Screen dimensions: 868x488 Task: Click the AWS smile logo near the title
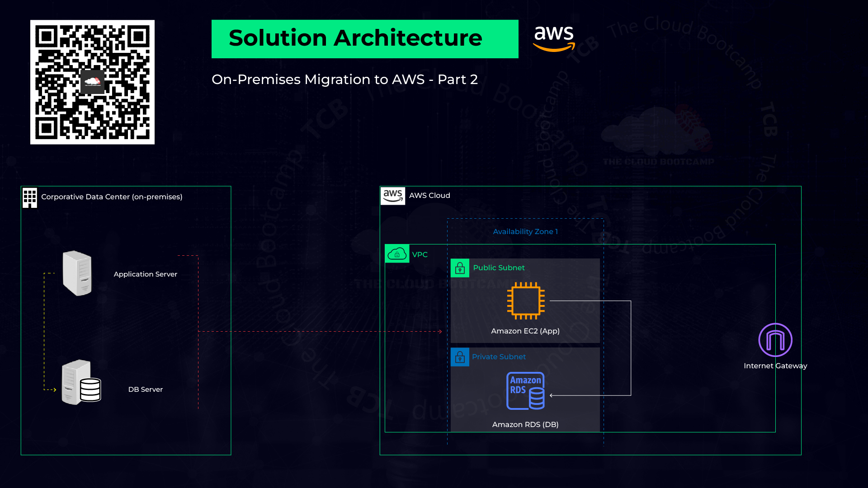[x=553, y=38]
